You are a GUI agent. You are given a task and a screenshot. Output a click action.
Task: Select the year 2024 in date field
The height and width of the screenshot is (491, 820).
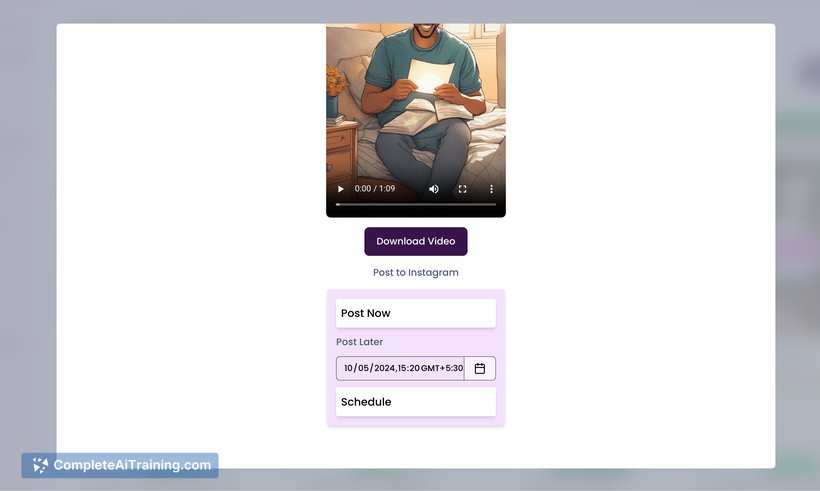(x=384, y=369)
